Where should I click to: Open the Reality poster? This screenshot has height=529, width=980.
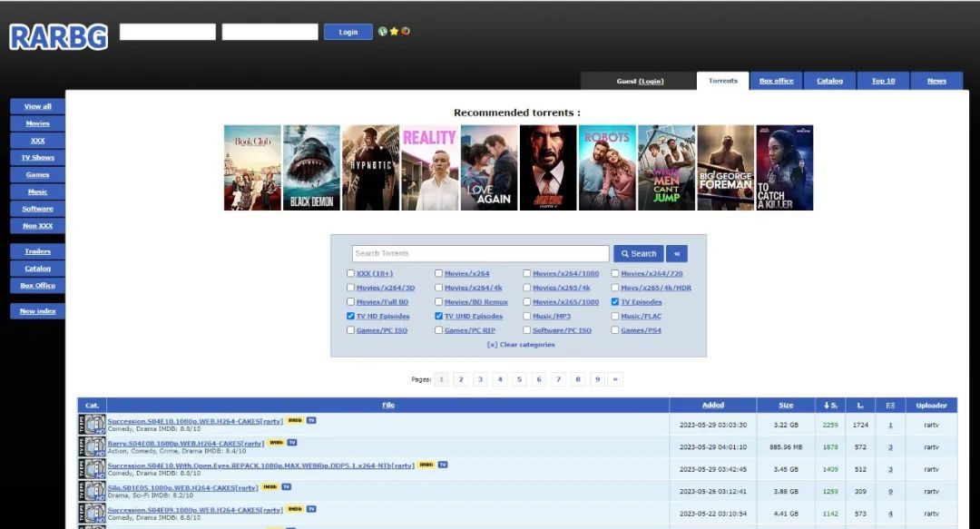pos(430,168)
